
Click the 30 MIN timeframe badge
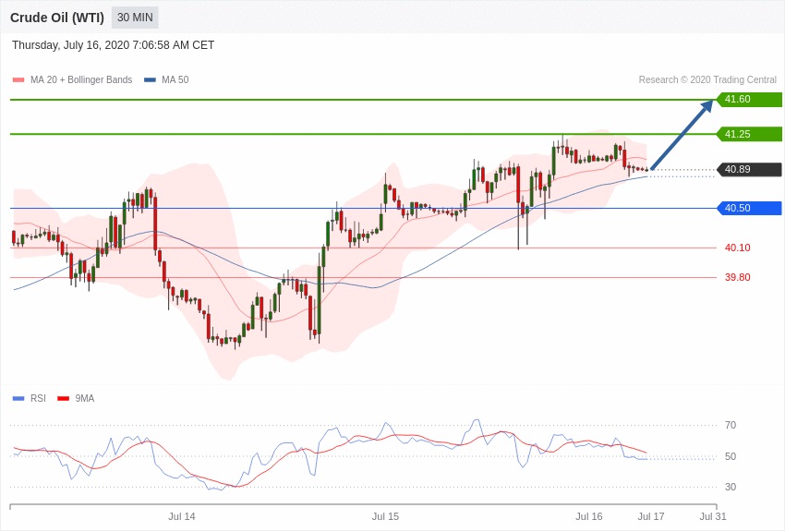coord(135,18)
